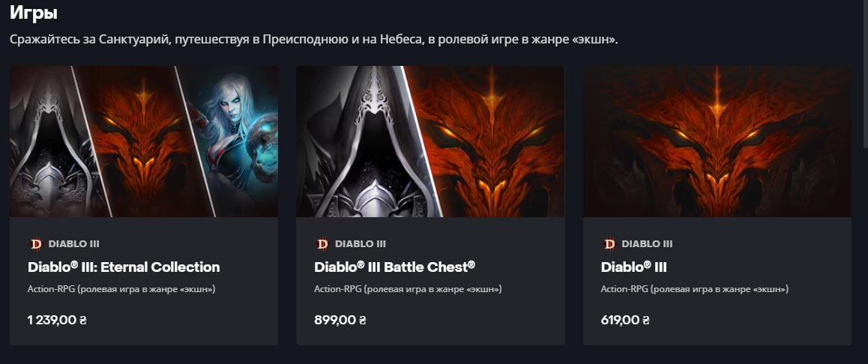Open the Diablo III base game artwork
This screenshot has height=364, width=868.
click(x=717, y=142)
